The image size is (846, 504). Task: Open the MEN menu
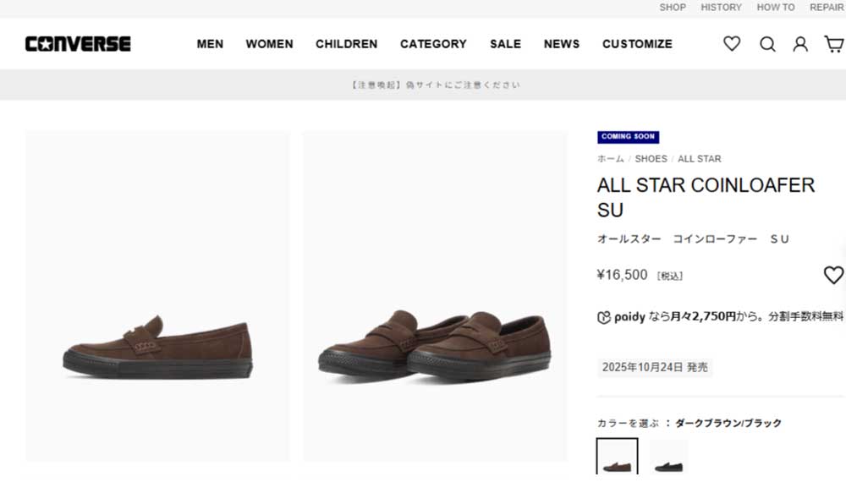pyautogui.click(x=210, y=44)
